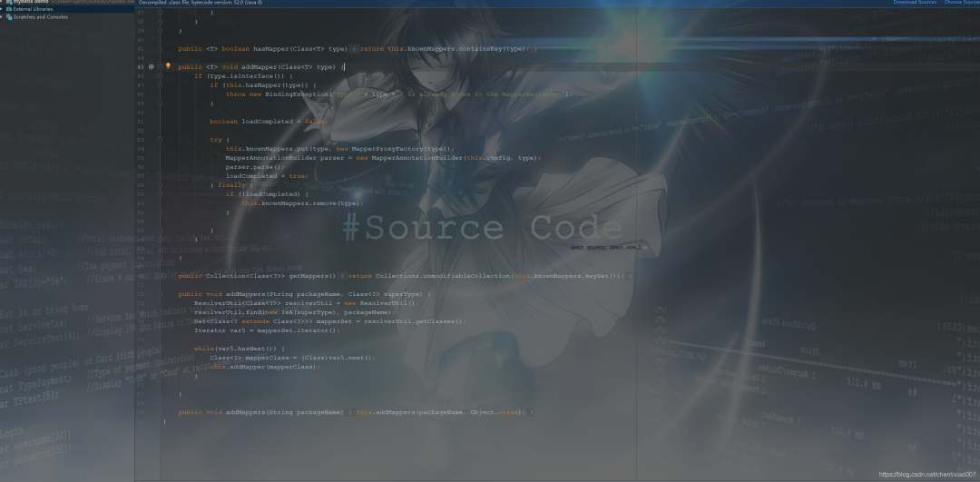Screen dimensions: 980x482
Task: Click 'this.knownMappers.remove(type);' line
Action: click(x=302, y=203)
